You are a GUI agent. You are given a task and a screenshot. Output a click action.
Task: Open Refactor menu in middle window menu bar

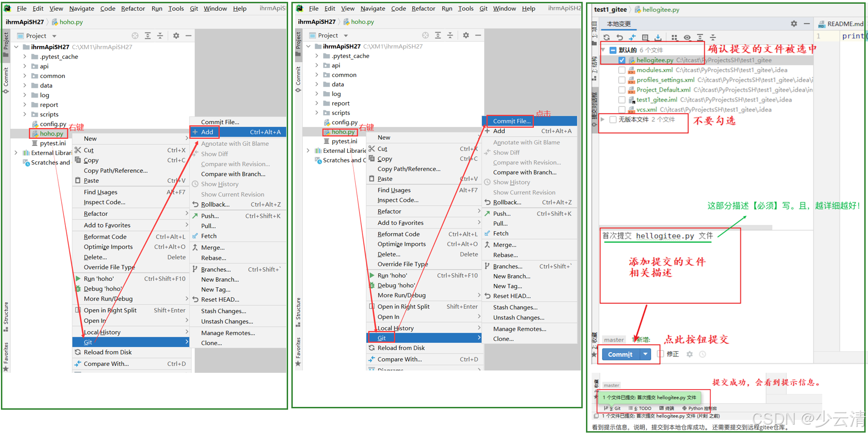pyautogui.click(x=423, y=8)
